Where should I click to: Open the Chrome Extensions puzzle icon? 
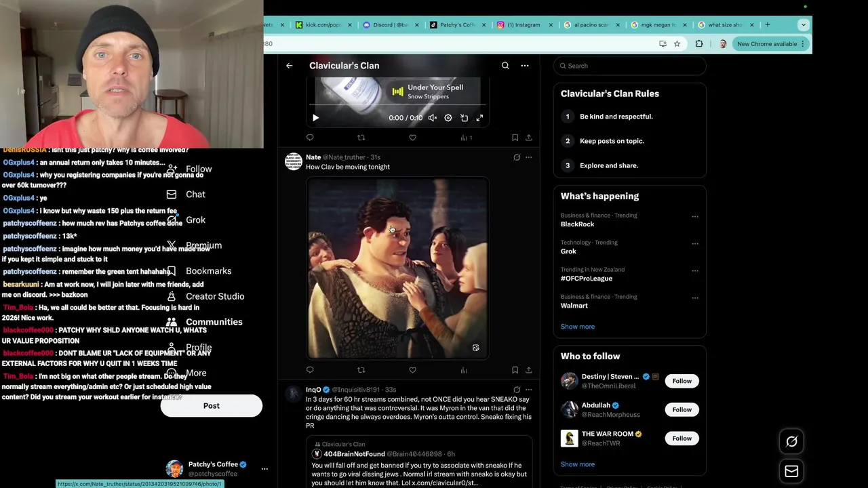[699, 44]
